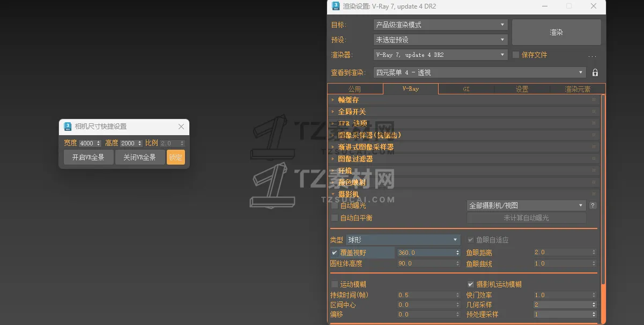The width and height of the screenshot is (644, 325).
Task: Click the 开启VR全景 button
Action: (x=88, y=157)
